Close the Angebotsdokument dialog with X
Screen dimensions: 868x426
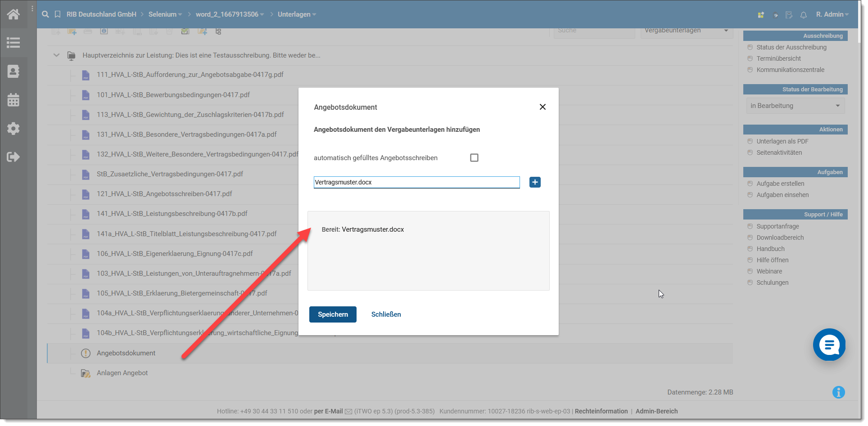tap(542, 107)
